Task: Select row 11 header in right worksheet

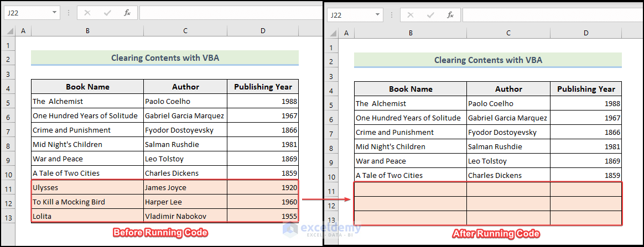Action: click(333, 191)
